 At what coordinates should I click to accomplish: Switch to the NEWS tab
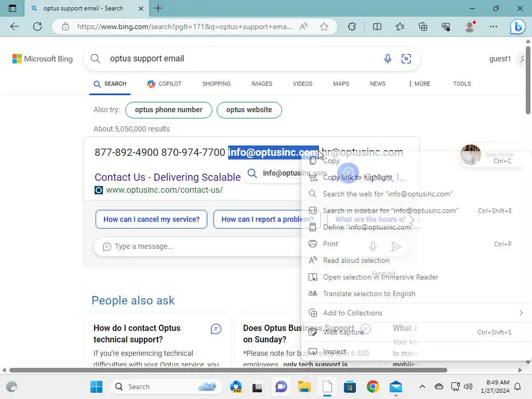(x=378, y=84)
